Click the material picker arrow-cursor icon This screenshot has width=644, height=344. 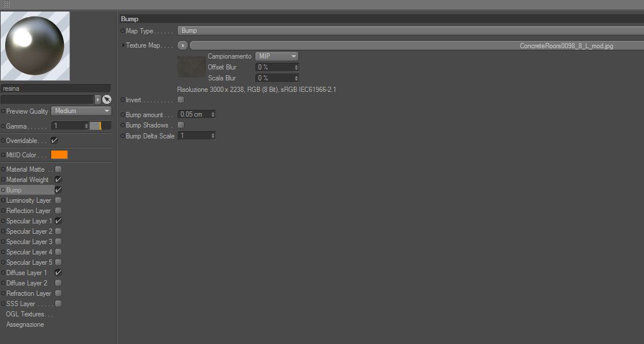coord(107,99)
